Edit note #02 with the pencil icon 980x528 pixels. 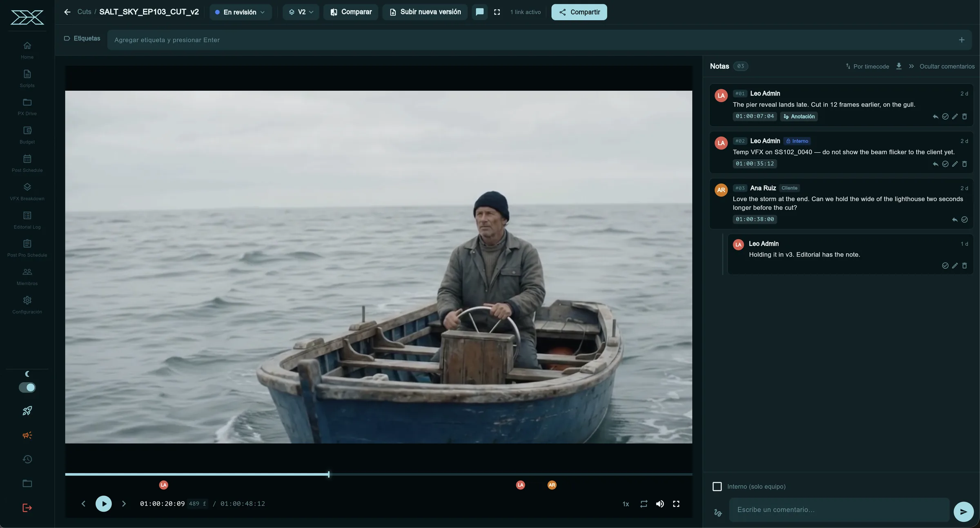point(955,164)
